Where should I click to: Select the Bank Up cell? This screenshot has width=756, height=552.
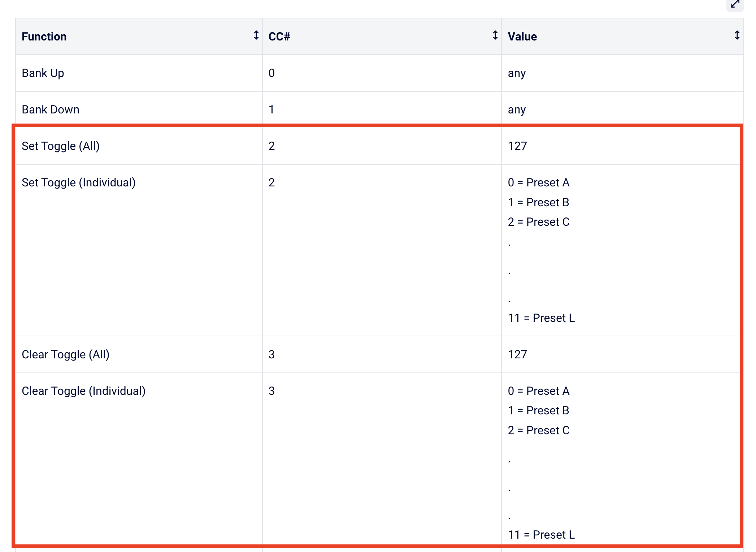tap(43, 73)
